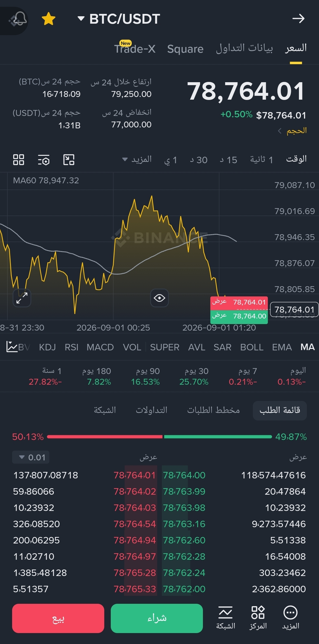Viewport: 319px width, 644px height.
Task: Select the MACD indicator tab
Action: pyautogui.click(x=100, y=347)
